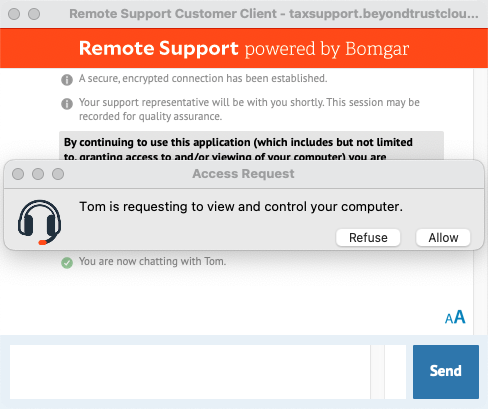Allow Tom to control your computer
This screenshot has width=488, height=409.
pyautogui.click(x=443, y=238)
